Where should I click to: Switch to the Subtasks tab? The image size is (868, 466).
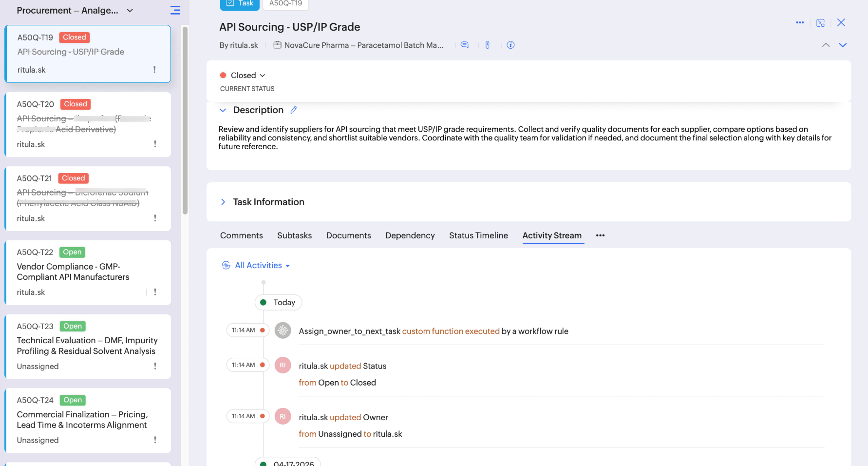(294, 235)
